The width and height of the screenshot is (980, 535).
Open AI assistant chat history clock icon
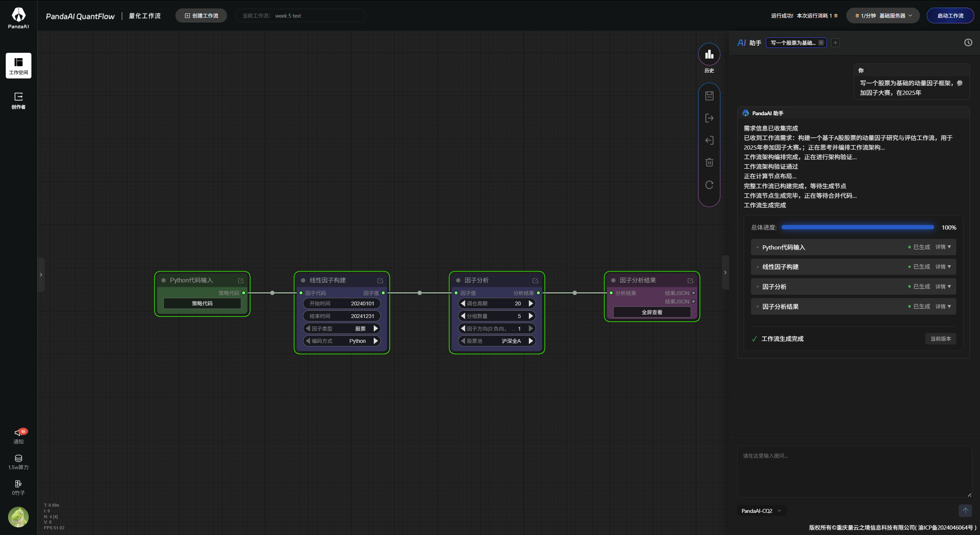coord(968,42)
